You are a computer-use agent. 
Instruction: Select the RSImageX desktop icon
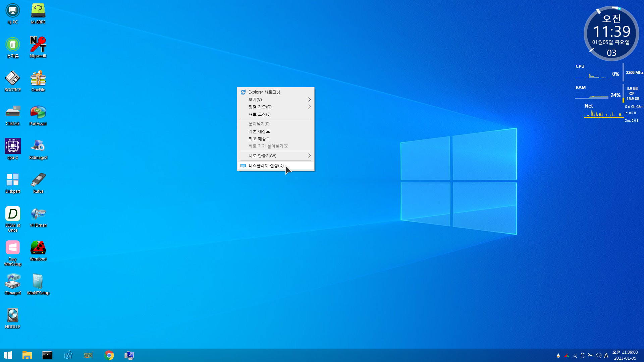(38, 149)
